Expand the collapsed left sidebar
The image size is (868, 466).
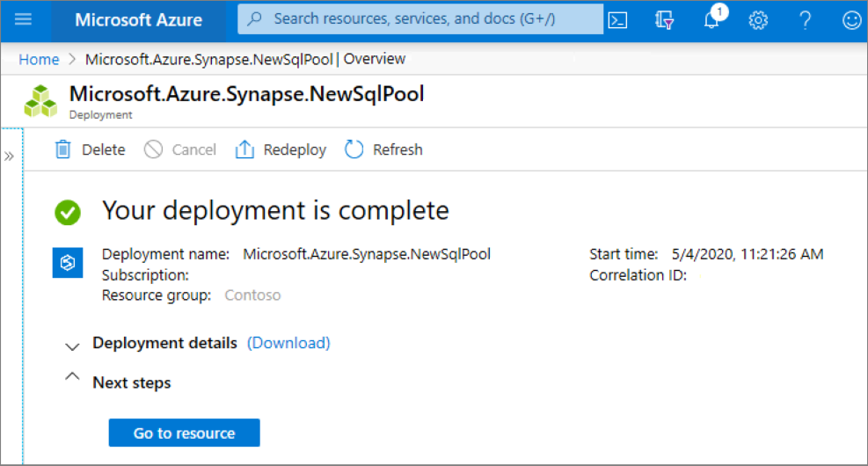(10, 156)
